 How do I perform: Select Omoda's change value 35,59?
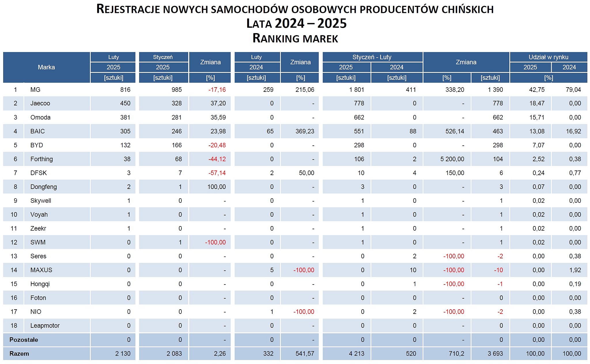click(x=218, y=117)
